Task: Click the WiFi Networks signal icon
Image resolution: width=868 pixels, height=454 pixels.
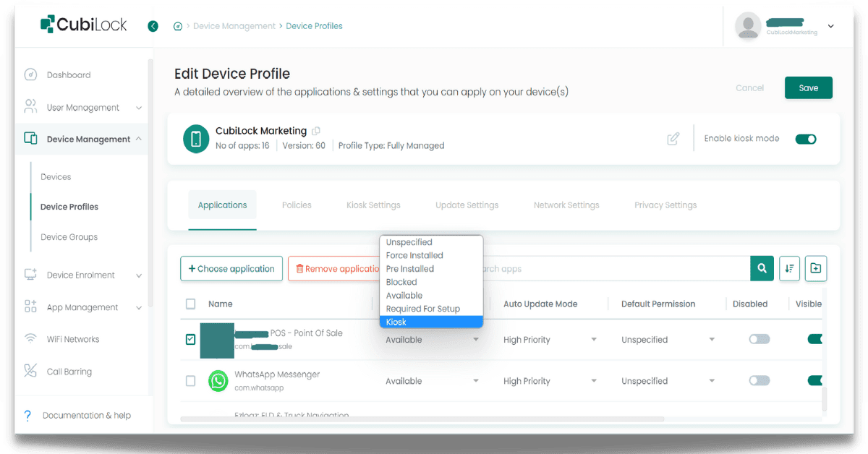Action: pyautogui.click(x=30, y=338)
